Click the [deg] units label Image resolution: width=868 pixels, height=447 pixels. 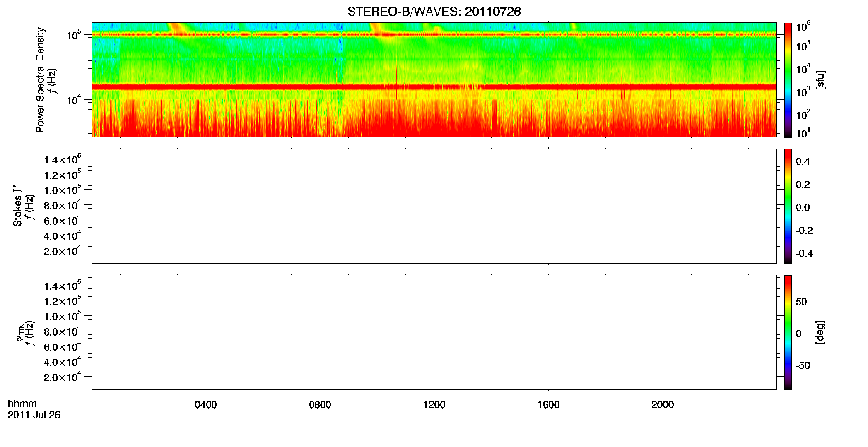tap(820, 332)
